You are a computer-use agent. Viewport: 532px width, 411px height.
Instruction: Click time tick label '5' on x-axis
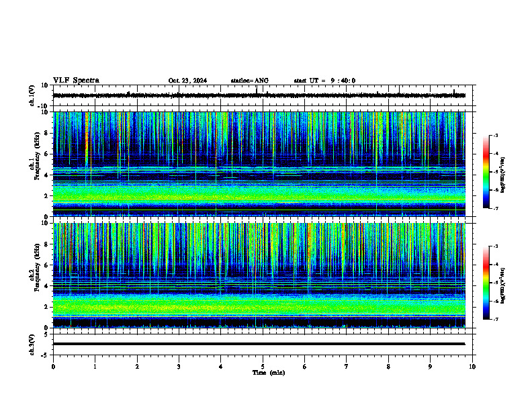tap(263, 367)
